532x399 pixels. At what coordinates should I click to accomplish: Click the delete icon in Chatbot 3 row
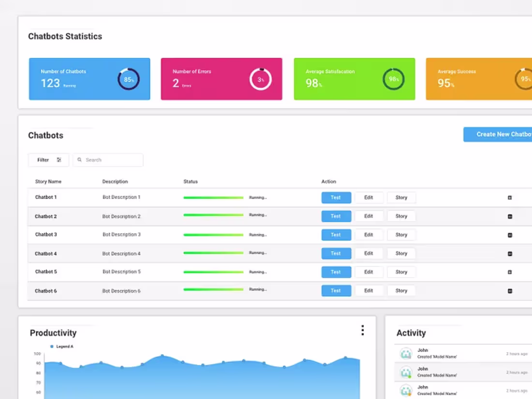(510, 235)
